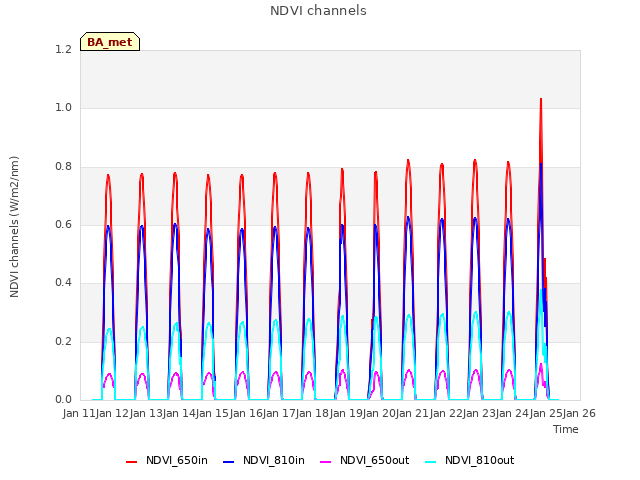The height and width of the screenshot is (480, 640).
Task: Click the 1.2 y-axis tick label
Action: point(63,49)
